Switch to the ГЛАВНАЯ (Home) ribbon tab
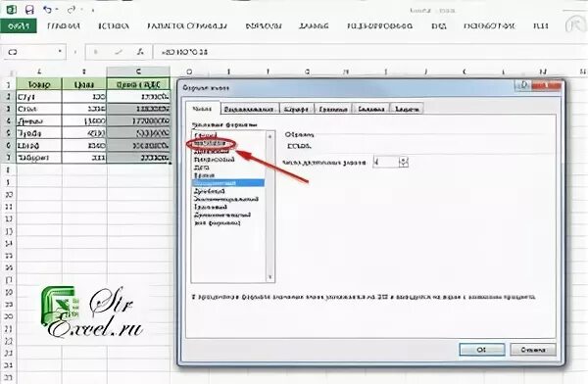 click(x=64, y=26)
